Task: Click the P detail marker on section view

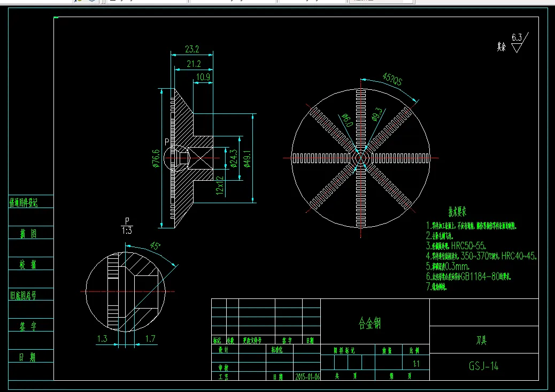Action: (x=167, y=142)
